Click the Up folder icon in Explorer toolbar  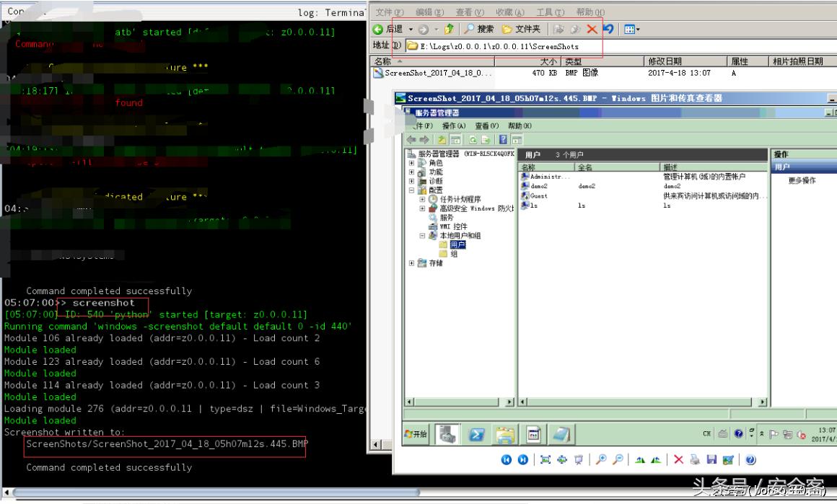pyautogui.click(x=449, y=29)
